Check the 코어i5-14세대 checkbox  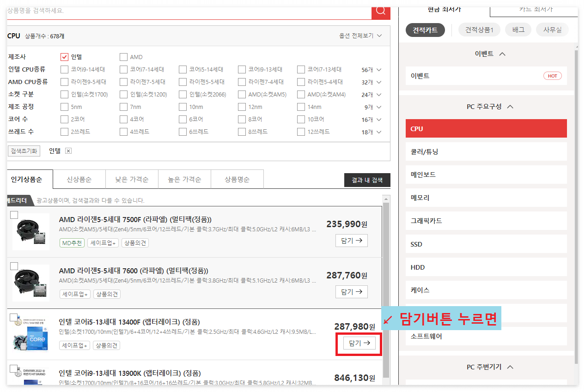click(x=183, y=70)
